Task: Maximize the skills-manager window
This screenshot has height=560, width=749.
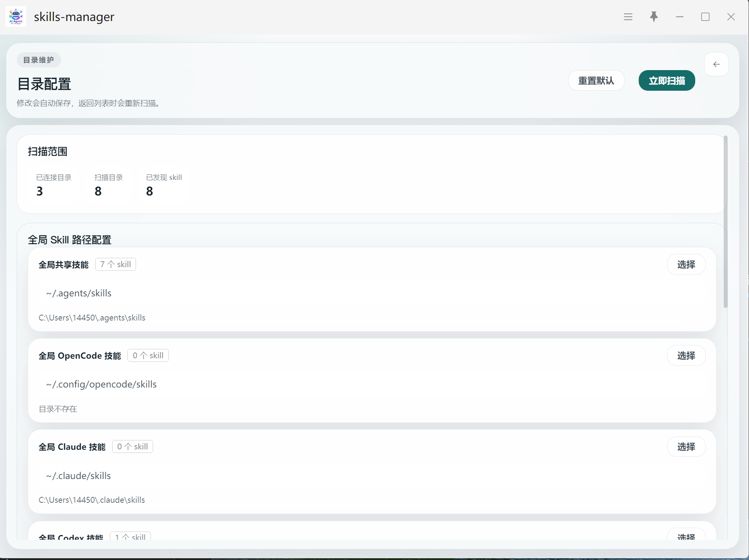Action: point(705,17)
